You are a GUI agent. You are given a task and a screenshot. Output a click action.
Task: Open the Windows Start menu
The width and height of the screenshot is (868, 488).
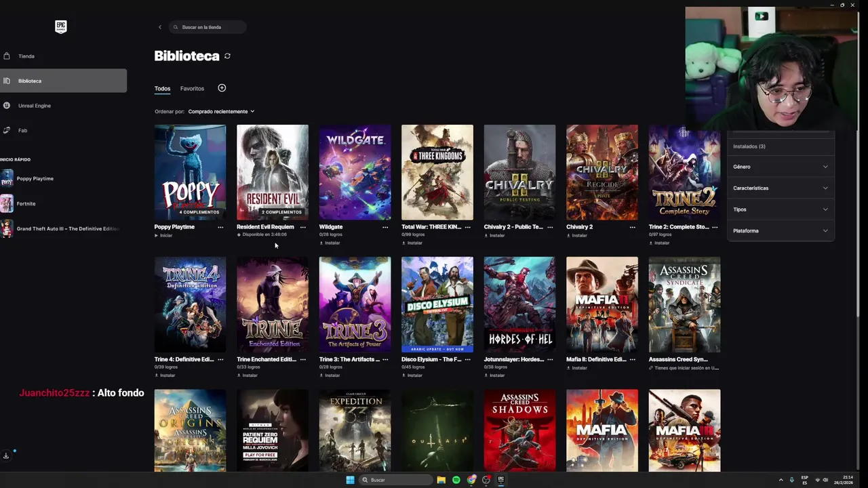(350, 480)
